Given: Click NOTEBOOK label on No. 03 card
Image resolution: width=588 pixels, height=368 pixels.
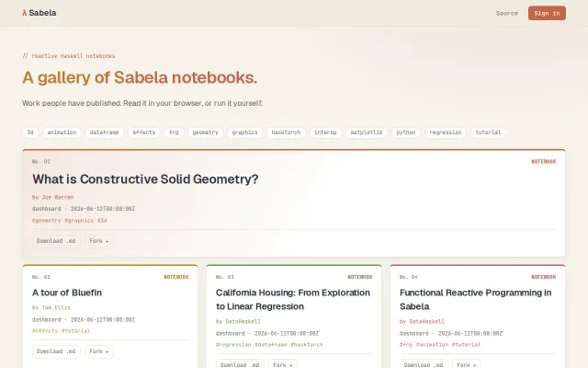Looking at the screenshot, I should (359, 277).
